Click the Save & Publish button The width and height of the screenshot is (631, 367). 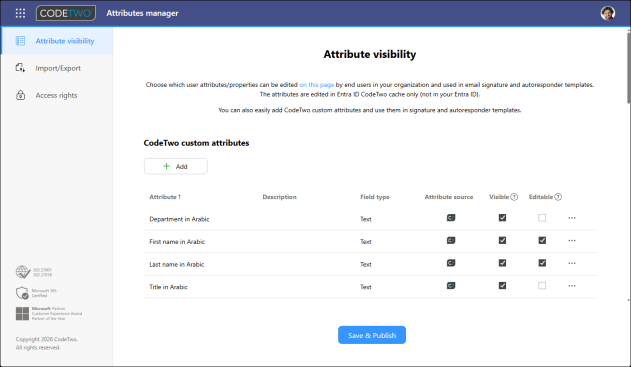(x=372, y=335)
